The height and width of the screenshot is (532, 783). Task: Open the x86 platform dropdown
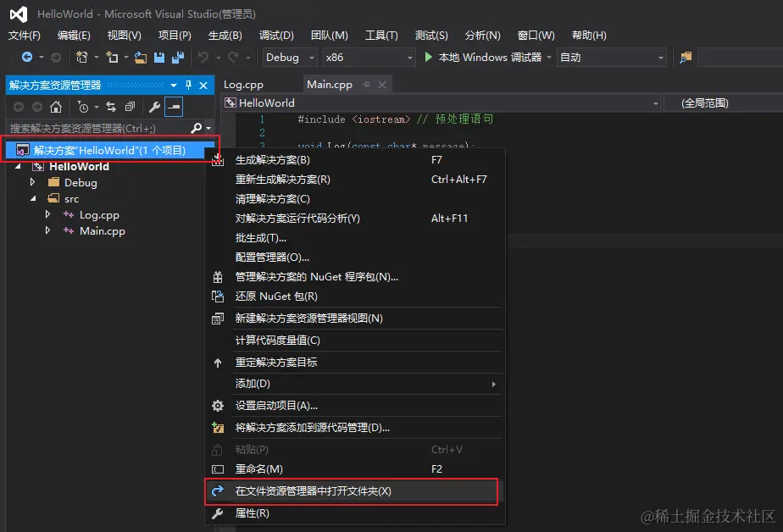click(369, 58)
